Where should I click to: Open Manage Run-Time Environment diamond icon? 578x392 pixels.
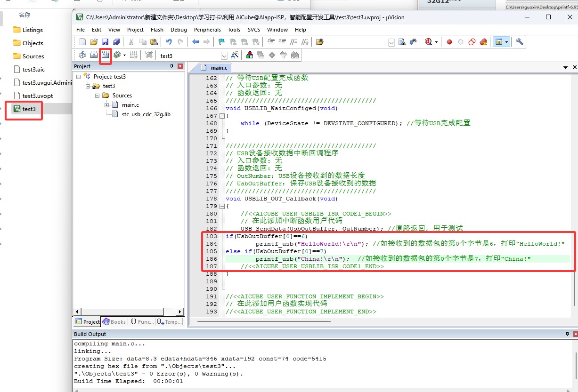(272, 55)
